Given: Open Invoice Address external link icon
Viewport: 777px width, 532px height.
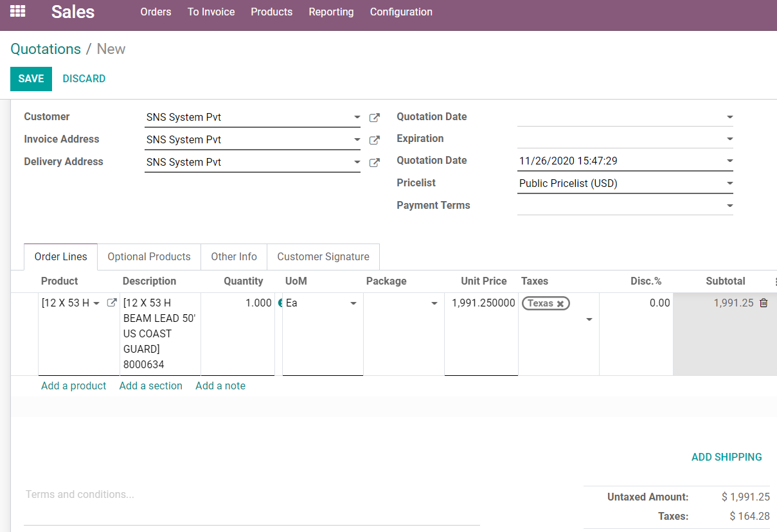Looking at the screenshot, I should click(x=374, y=140).
